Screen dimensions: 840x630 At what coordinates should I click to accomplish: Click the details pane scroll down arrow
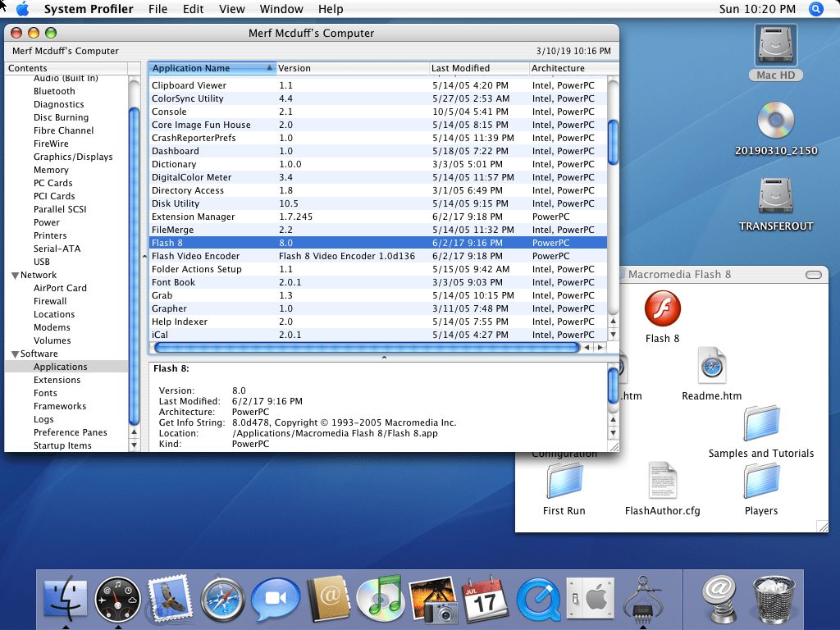click(x=614, y=433)
